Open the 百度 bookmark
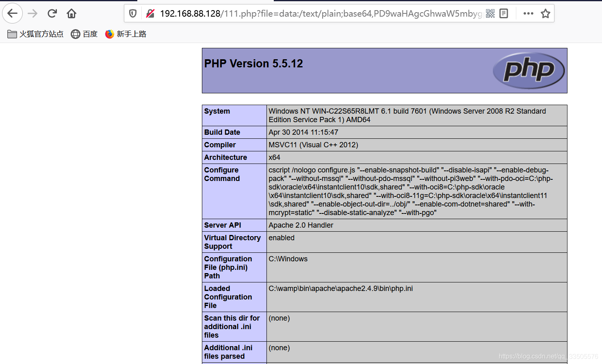The width and height of the screenshot is (602, 364). pos(84,34)
